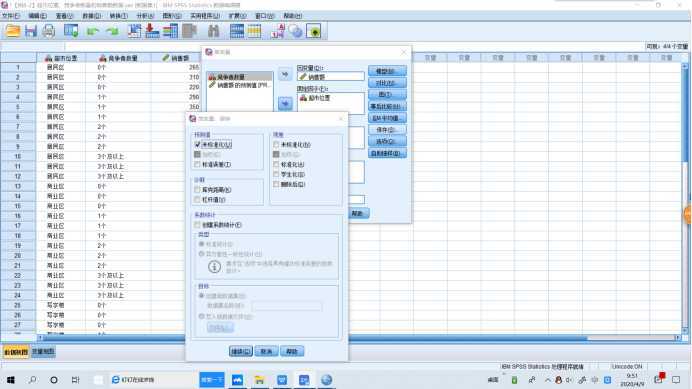Click the Task View taskbar icon
The image size is (692, 389).
pyautogui.click(x=75, y=380)
